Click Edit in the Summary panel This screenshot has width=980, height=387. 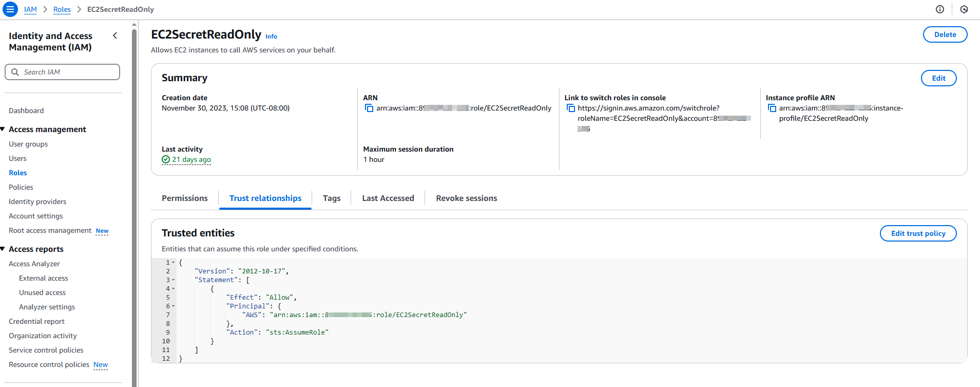click(x=938, y=78)
